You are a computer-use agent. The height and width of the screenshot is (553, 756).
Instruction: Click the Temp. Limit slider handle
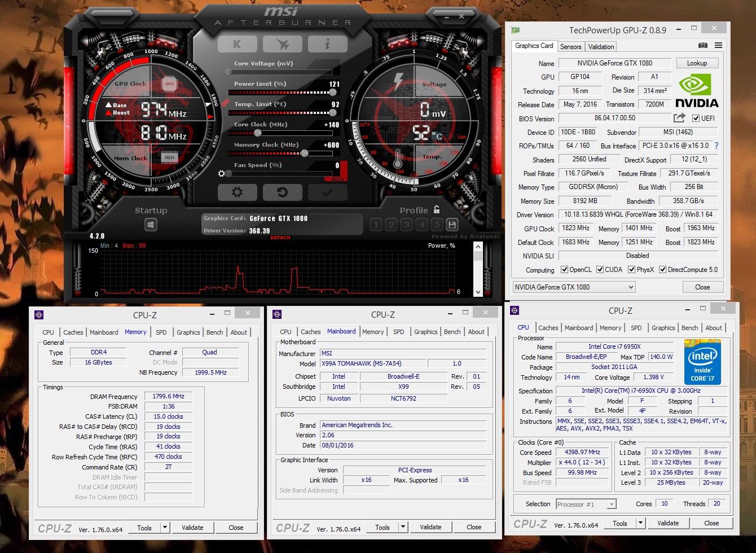333,113
